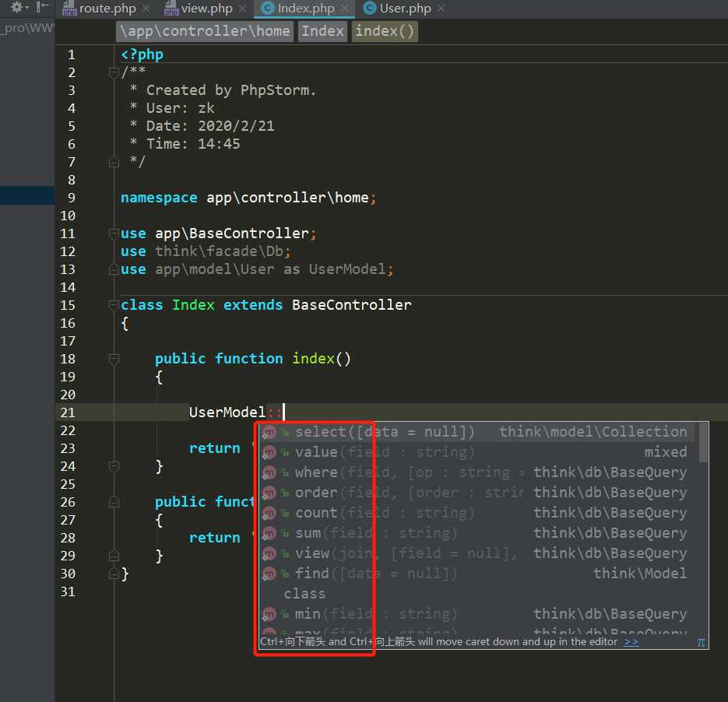This screenshot has height=702, width=728.
Task: Click the method icon beside find
Action: click(269, 574)
